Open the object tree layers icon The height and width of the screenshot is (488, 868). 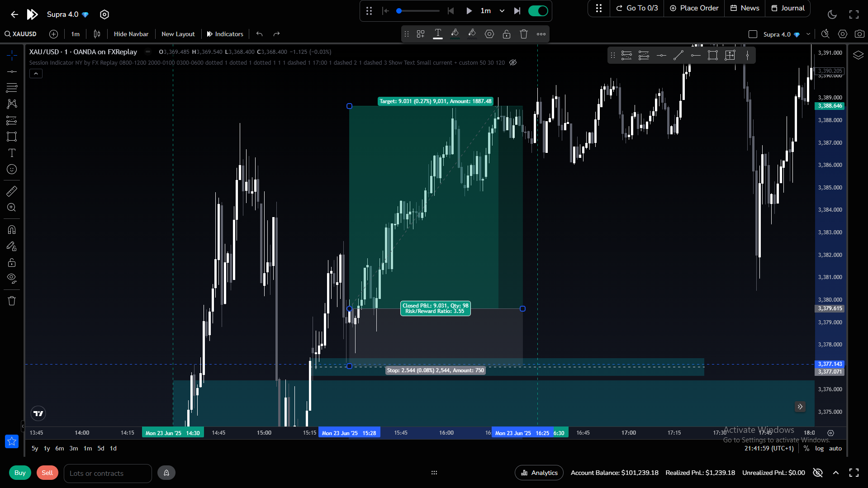tap(858, 55)
